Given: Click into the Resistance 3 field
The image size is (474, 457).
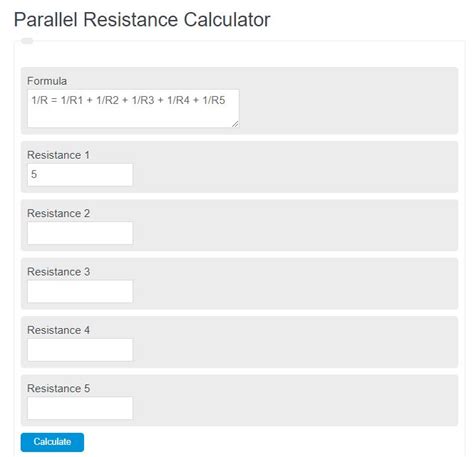Looking at the screenshot, I should 80,291.
